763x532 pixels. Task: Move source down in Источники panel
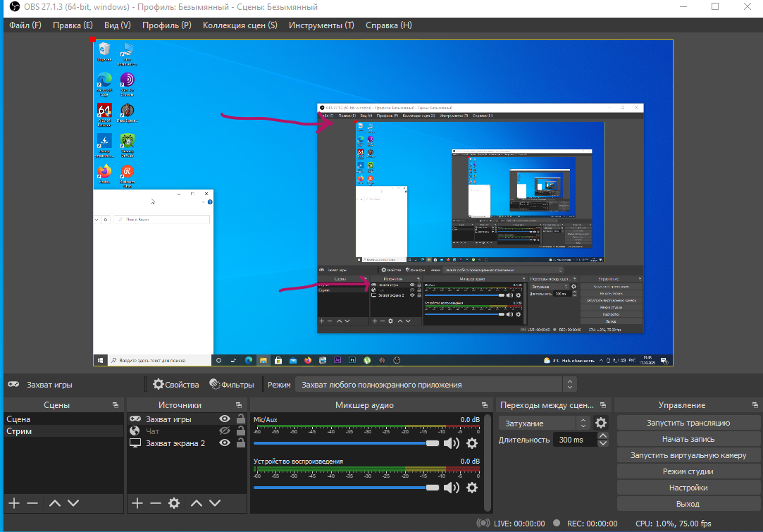pyautogui.click(x=215, y=503)
